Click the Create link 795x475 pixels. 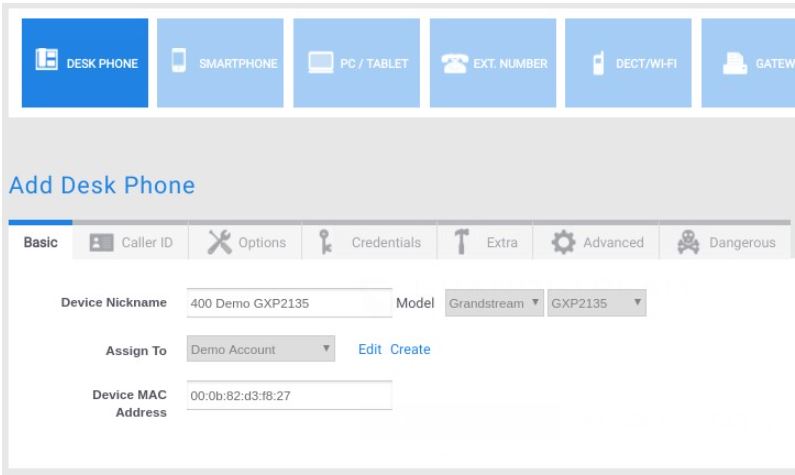pos(410,349)
